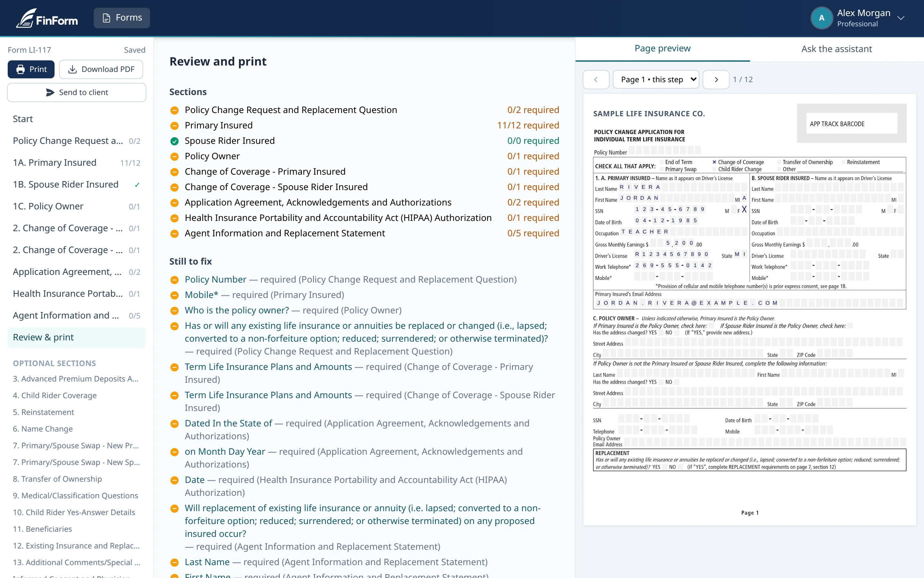
Task: Click the printer icon on Print button
Action: coord(21,69)
